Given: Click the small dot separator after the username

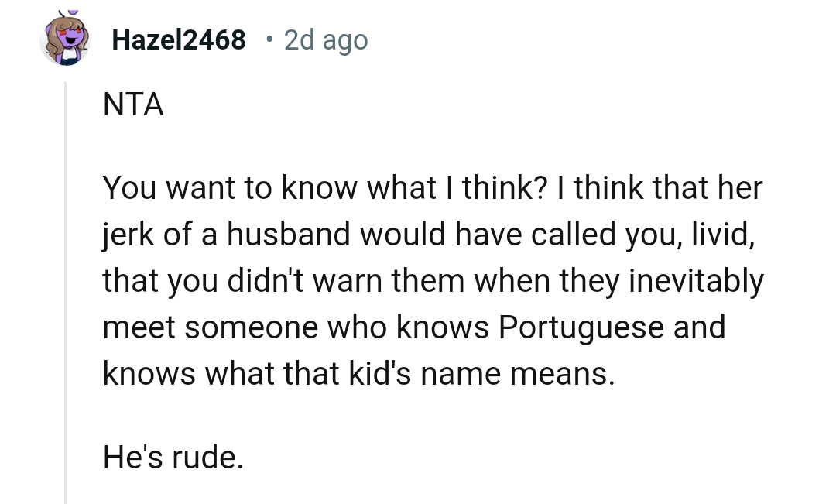Looking at the screenshot, I should pos(269,40).
